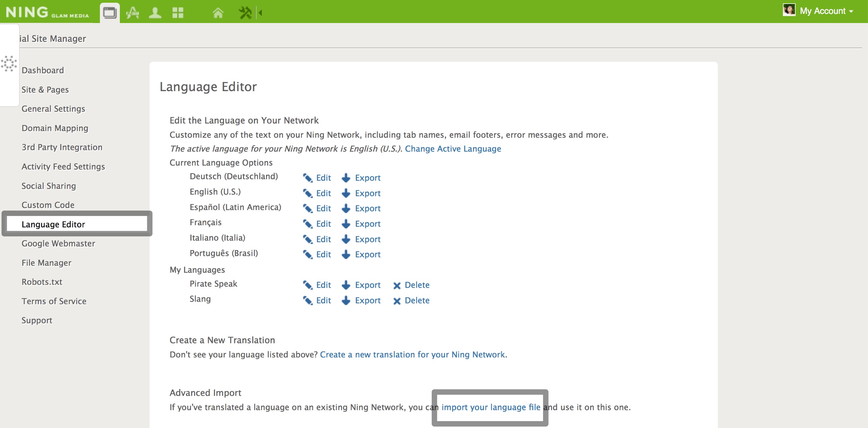The width and height of the screenshot is (868, 428).
Task: Export the Português (Brasil) language
Action: tap(367, 255)
